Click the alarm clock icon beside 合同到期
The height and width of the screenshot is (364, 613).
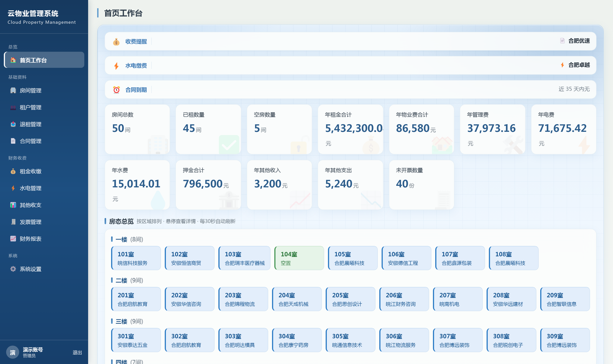116,90
